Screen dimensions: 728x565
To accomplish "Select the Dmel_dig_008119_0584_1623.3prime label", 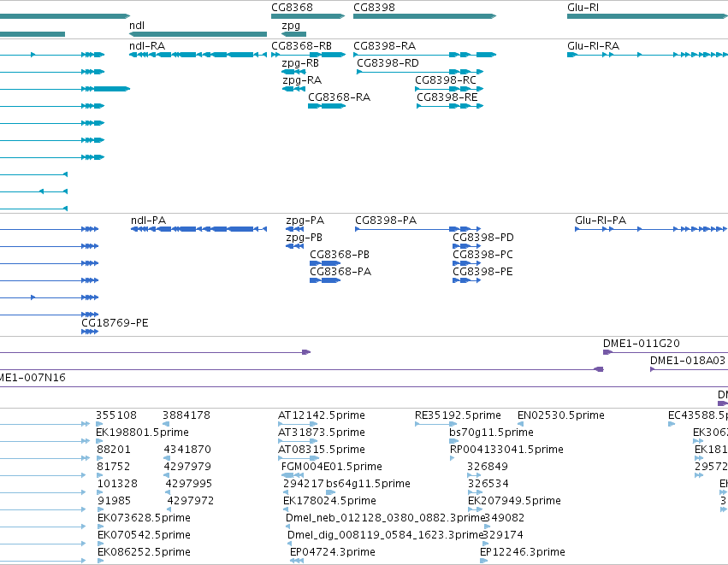I will click(x=386, y=535).
